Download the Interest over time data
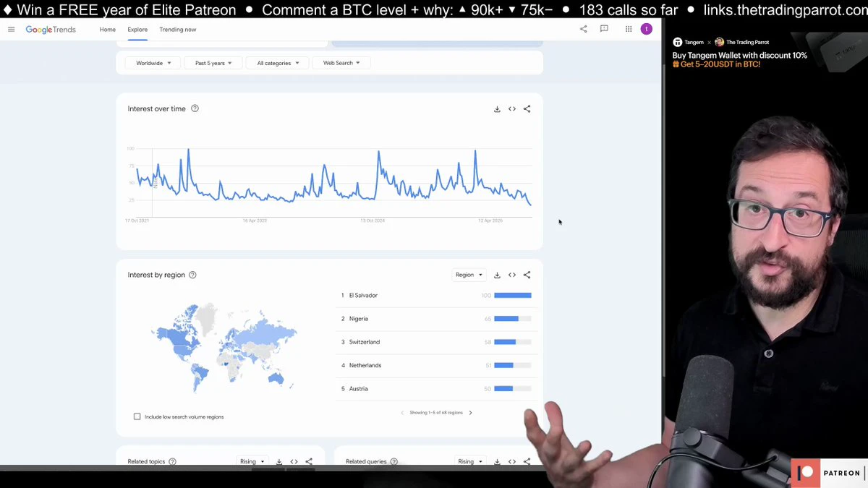 click(497, 109)
